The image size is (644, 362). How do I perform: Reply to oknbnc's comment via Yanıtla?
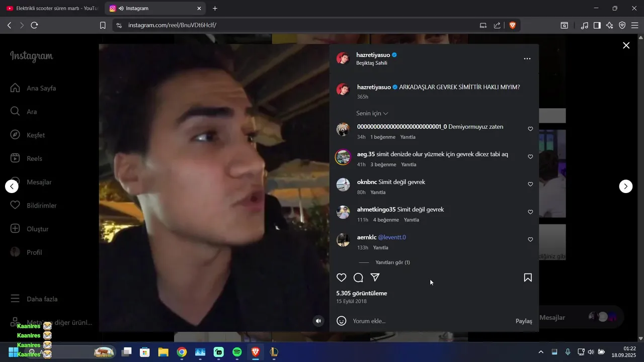378,193
